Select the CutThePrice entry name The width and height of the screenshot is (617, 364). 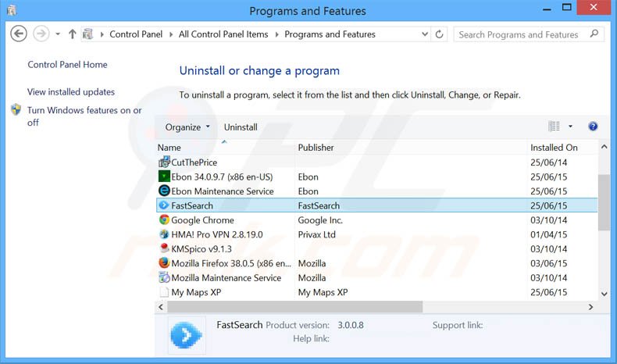coord(194,162)
